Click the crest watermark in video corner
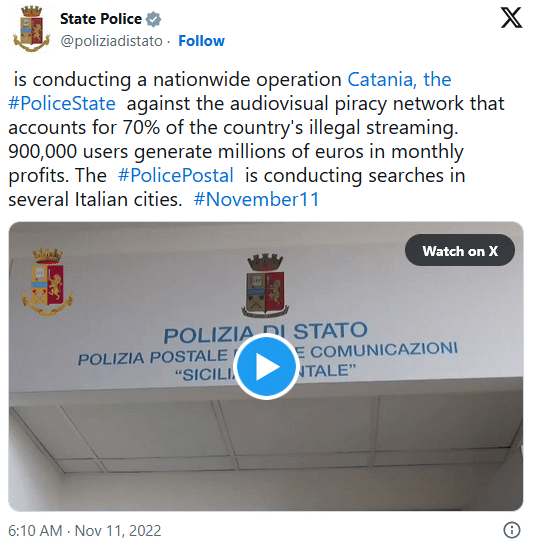 pos(47,282)
